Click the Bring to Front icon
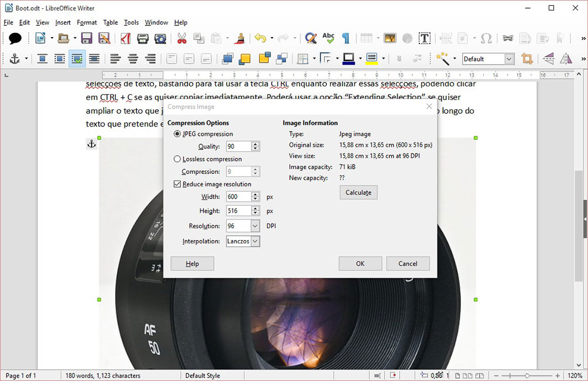Screen dimensions: 588x381 pos(227,59)
